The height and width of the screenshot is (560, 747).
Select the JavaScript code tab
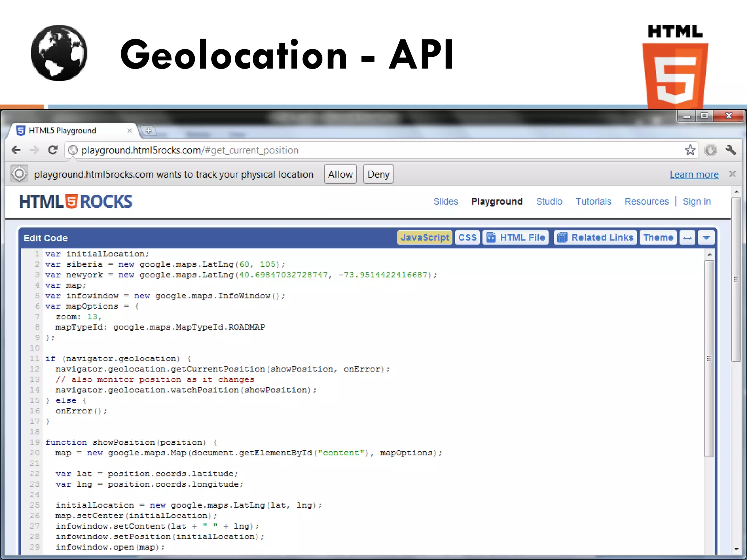point(425,237)
